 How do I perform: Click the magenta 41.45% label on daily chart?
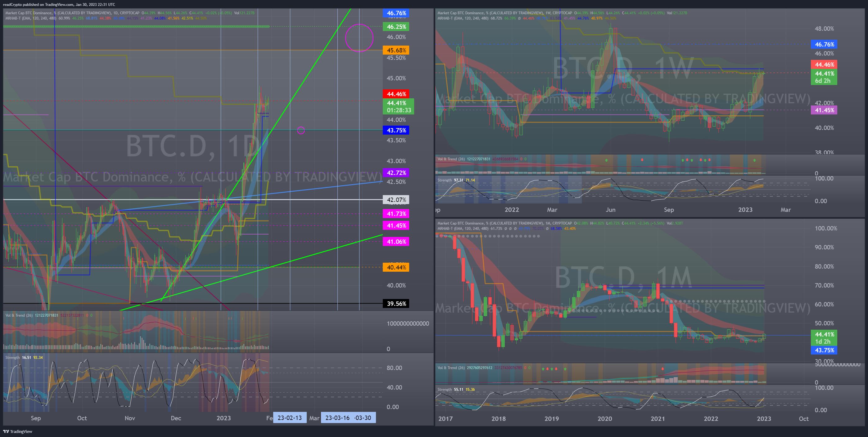[396, 225]
